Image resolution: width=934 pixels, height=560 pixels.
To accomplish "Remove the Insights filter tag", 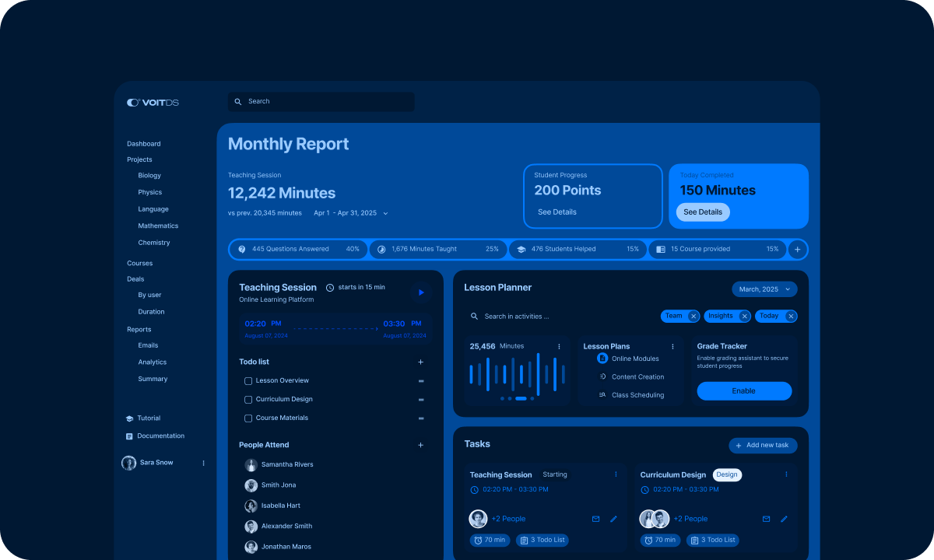I will (x=744, y=317).
